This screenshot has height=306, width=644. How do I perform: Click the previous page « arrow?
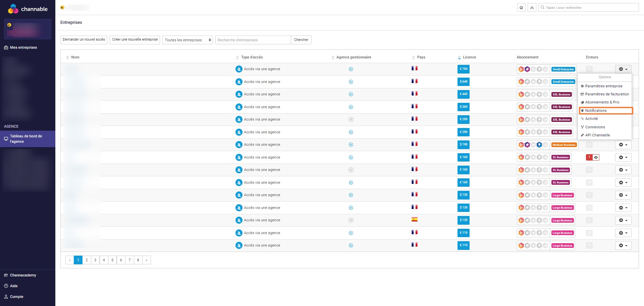click(69, 260)
